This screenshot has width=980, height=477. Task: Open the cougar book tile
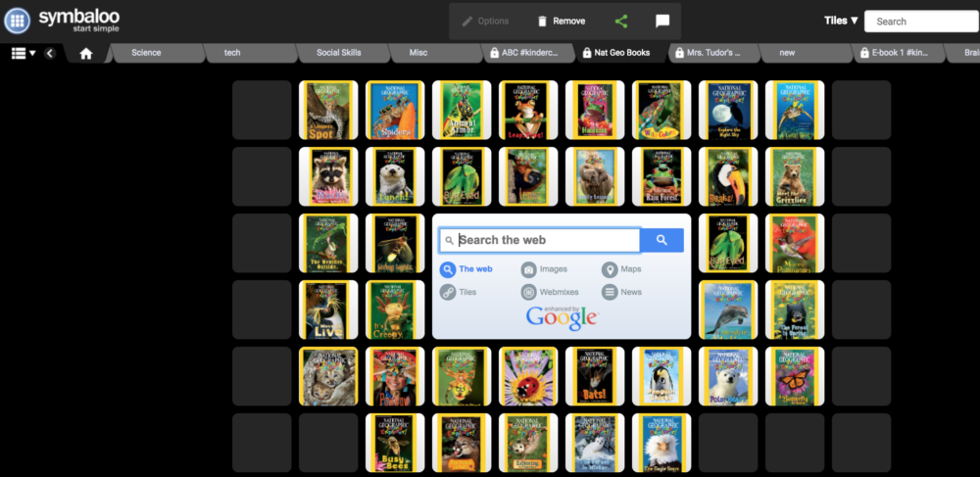(x=462, y=443)
